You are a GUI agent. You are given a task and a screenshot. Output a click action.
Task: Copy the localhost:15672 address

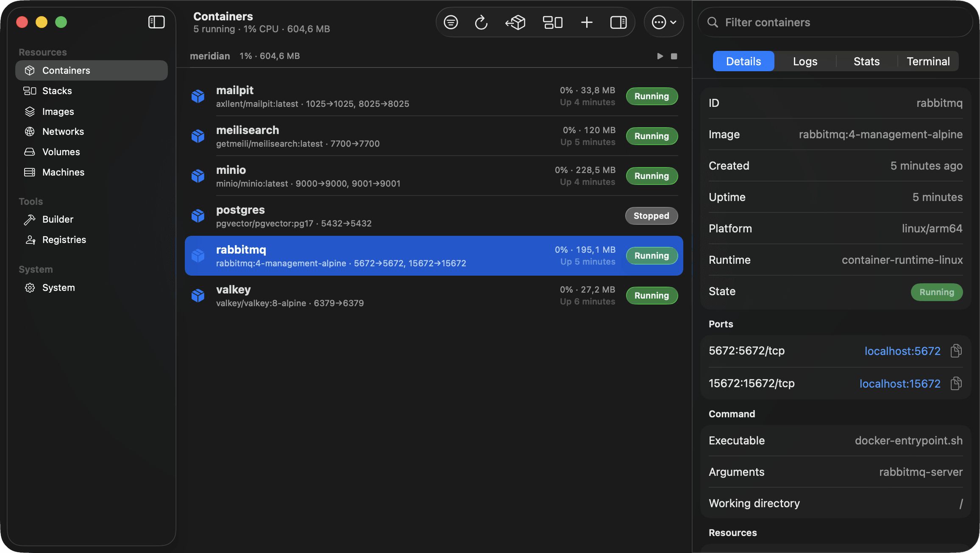[x=956, y=383]
